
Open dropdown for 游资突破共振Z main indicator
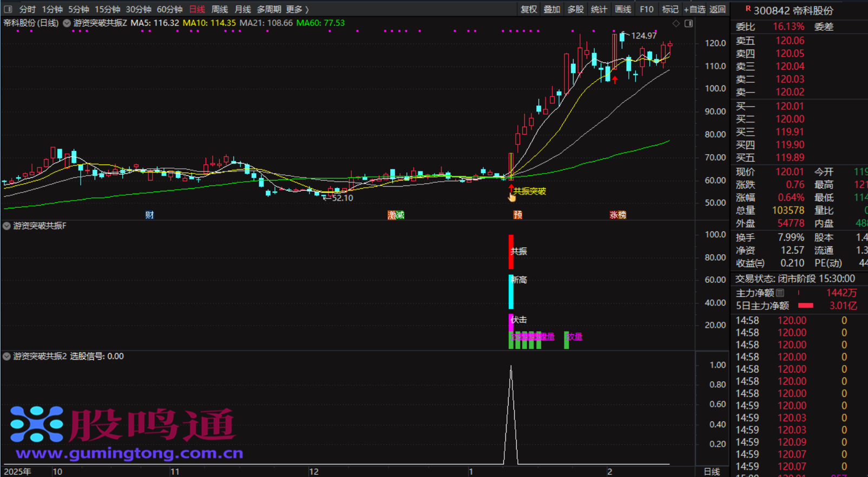pyautogui.click(x=67, y=23)
